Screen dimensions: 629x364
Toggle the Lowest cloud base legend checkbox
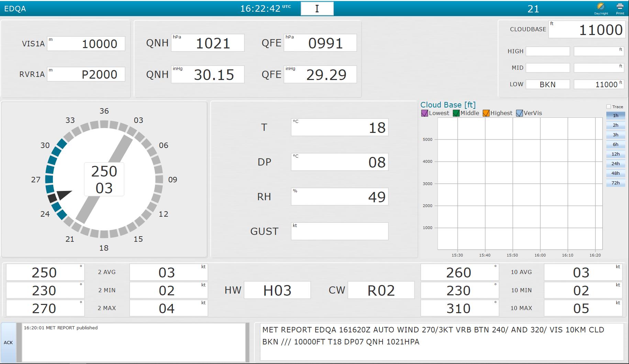tap(424, 113)
